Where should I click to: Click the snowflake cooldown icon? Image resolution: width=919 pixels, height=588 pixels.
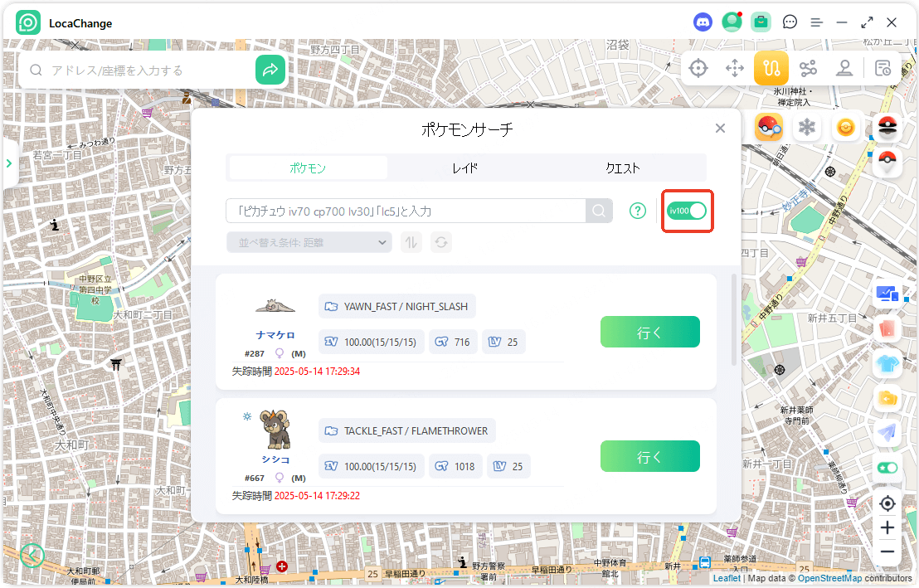807,127
